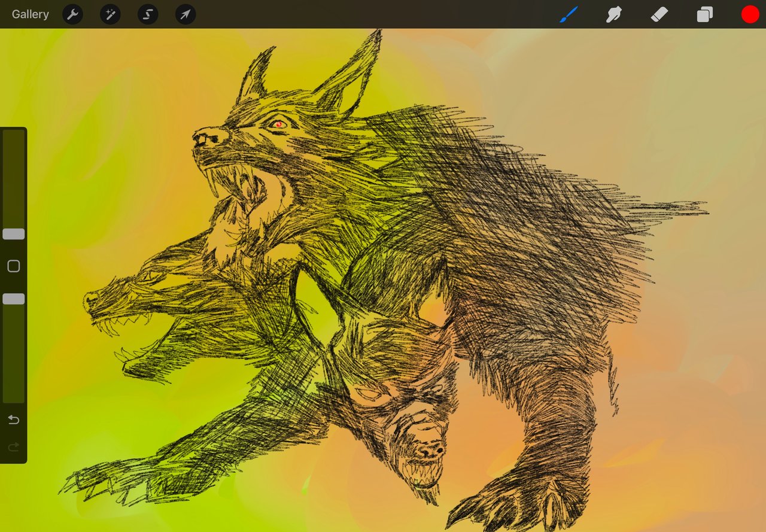
Task: Return to the Gallery
Action: coord(31,14)
